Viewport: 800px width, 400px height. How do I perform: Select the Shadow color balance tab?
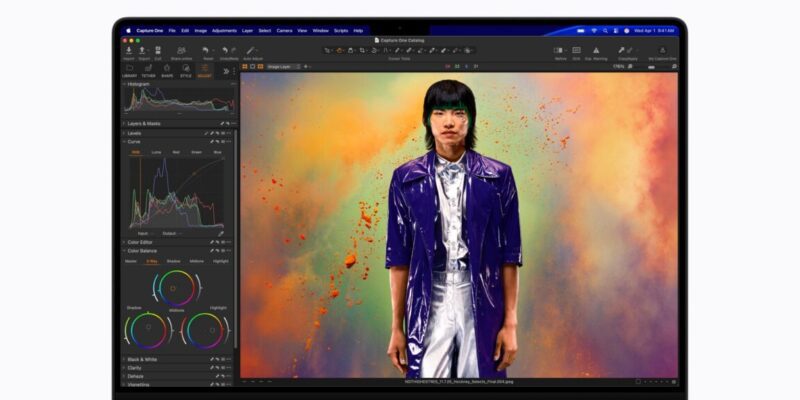click(173, 261)
